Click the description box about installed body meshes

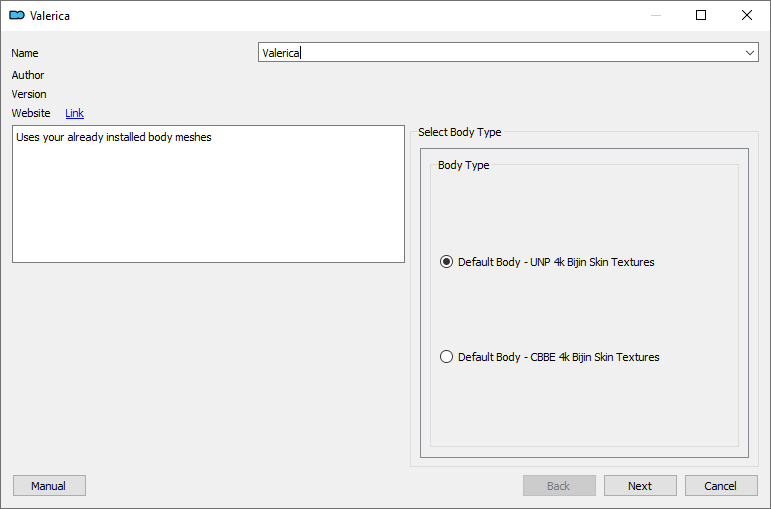tap(208, 194)
